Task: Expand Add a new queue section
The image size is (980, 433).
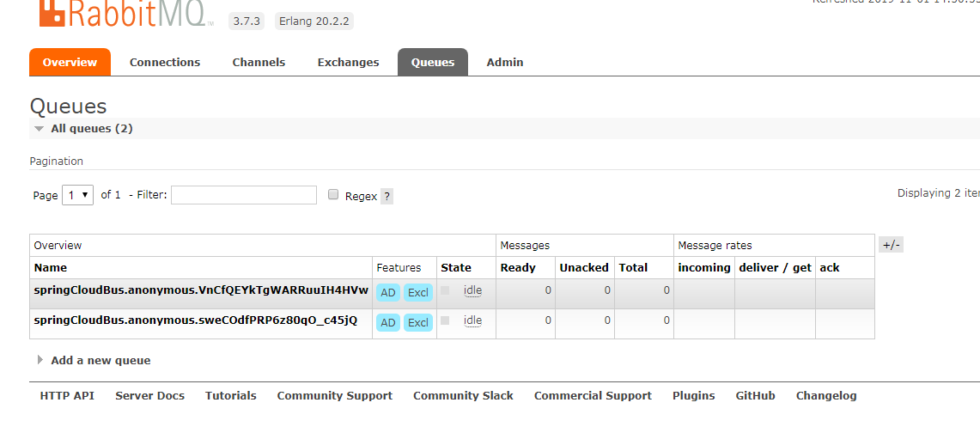Action: (94, 361)
